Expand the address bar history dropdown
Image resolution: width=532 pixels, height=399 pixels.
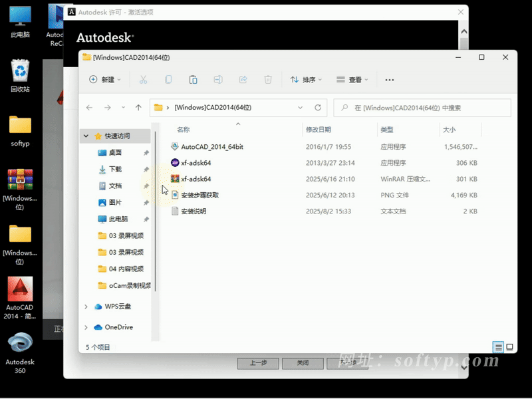[301, 108]
